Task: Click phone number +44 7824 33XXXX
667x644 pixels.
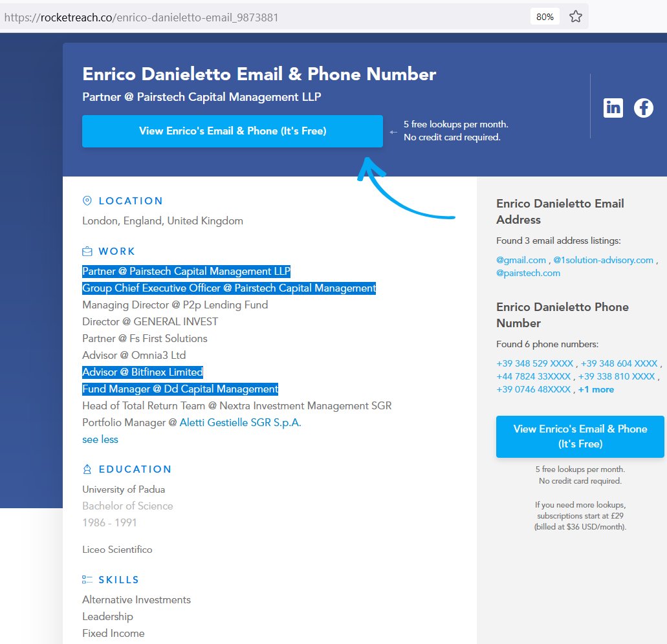Action: coord(534,376)
